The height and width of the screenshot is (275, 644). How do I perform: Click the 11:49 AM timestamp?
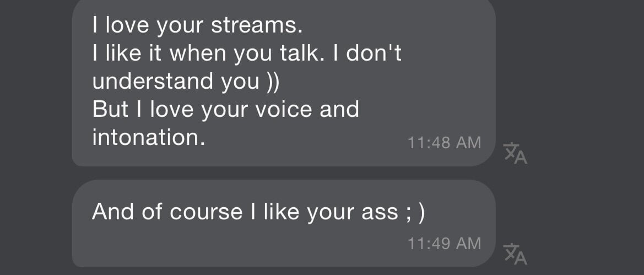444,243
